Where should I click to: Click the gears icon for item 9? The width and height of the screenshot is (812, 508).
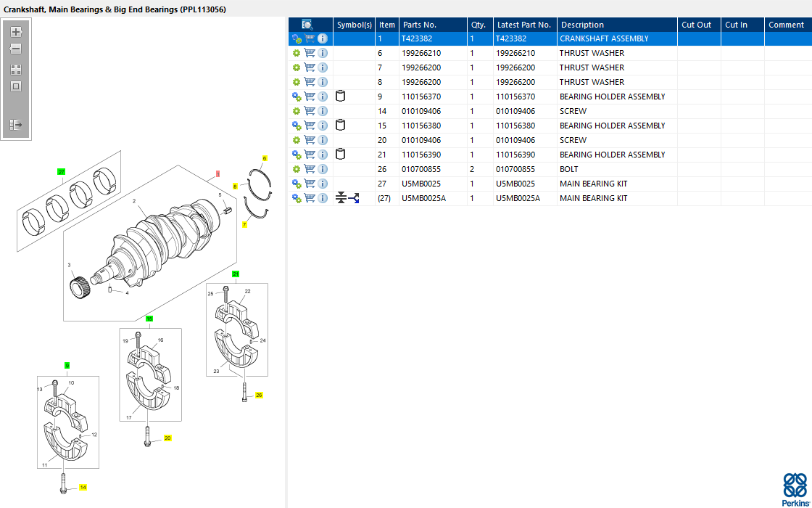(297, 97)
